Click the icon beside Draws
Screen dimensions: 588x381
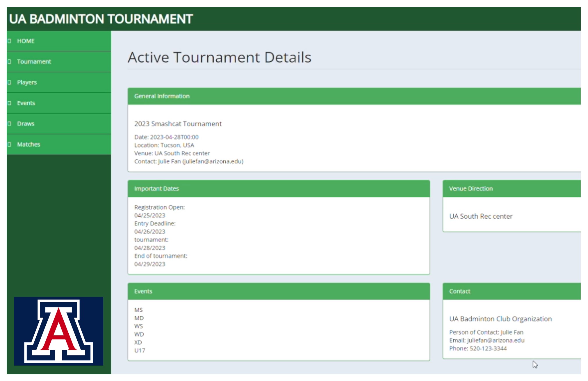[10, 124]
